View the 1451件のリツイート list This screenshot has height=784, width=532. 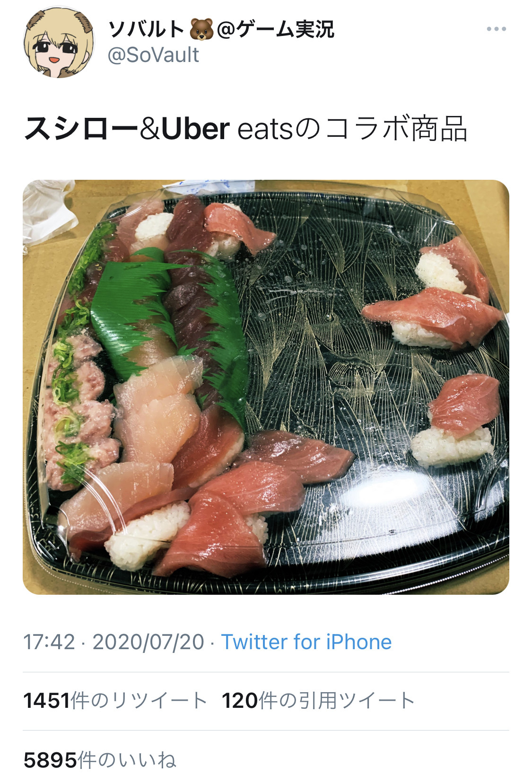(x=115, y=701)
